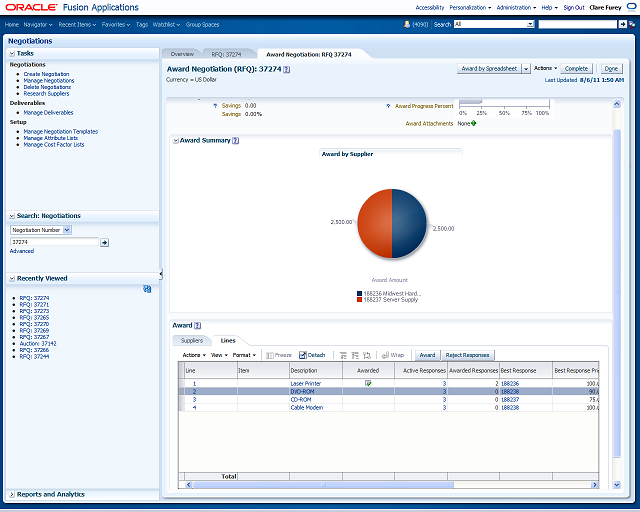Open the table Format menu
Image resolution: width=640 pixels, height=512 pixels.
244,355
